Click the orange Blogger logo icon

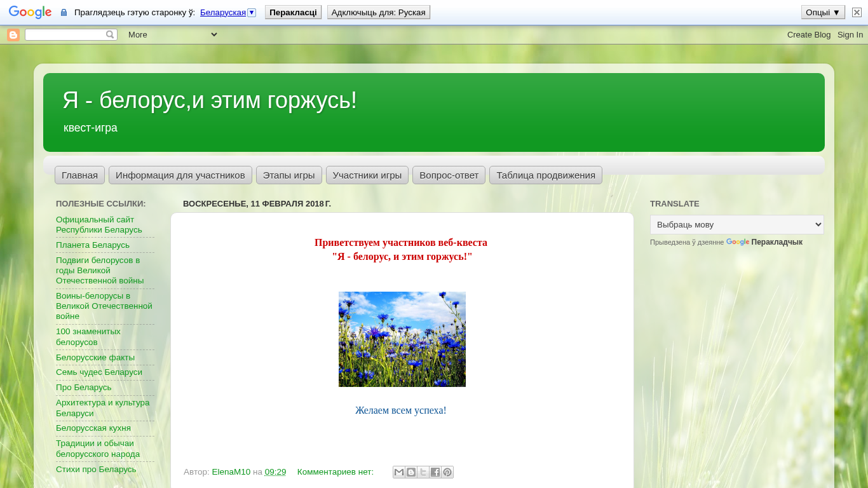click(13, 35)
